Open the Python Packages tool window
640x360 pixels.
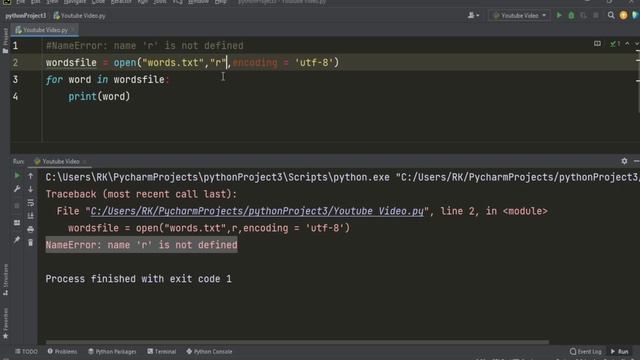click(x=112, y=351)
